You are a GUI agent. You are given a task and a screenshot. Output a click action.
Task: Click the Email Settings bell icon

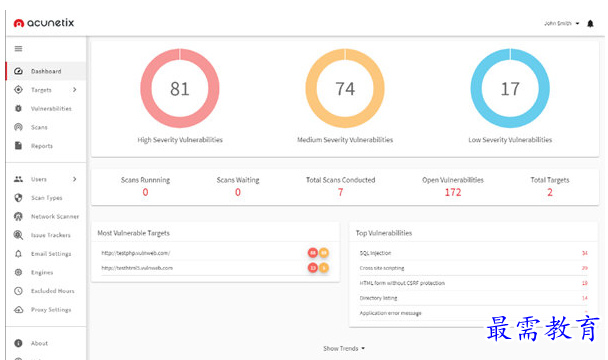18,253
